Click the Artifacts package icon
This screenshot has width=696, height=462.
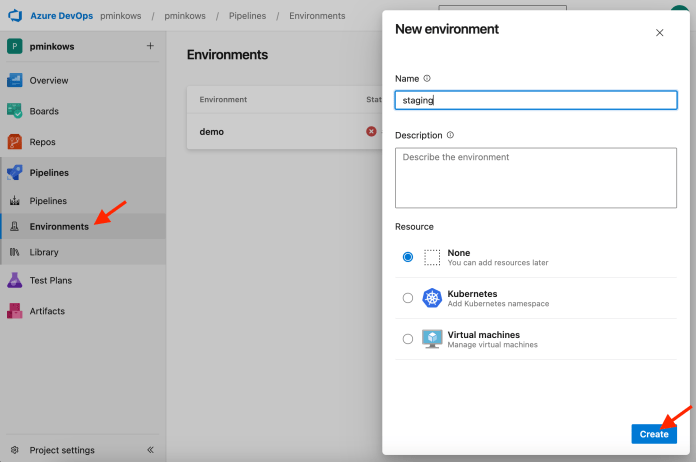click(x=15, y=311)
